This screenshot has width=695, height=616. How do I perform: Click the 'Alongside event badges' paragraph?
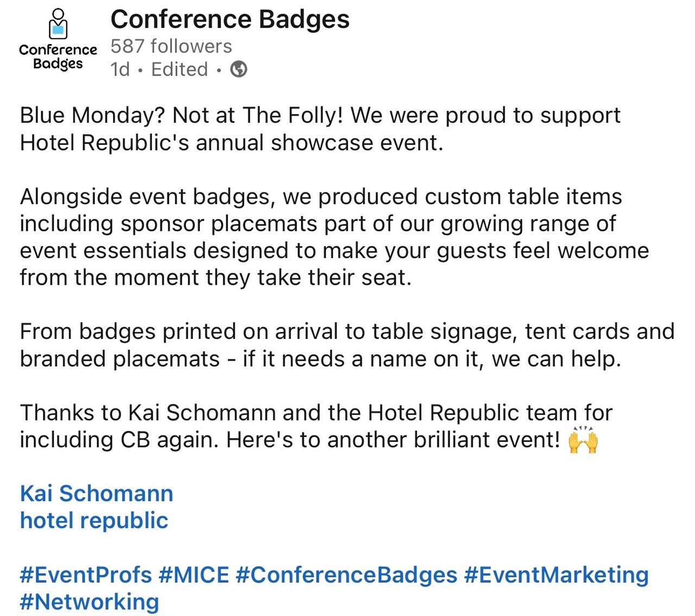(x=334, y=237)
